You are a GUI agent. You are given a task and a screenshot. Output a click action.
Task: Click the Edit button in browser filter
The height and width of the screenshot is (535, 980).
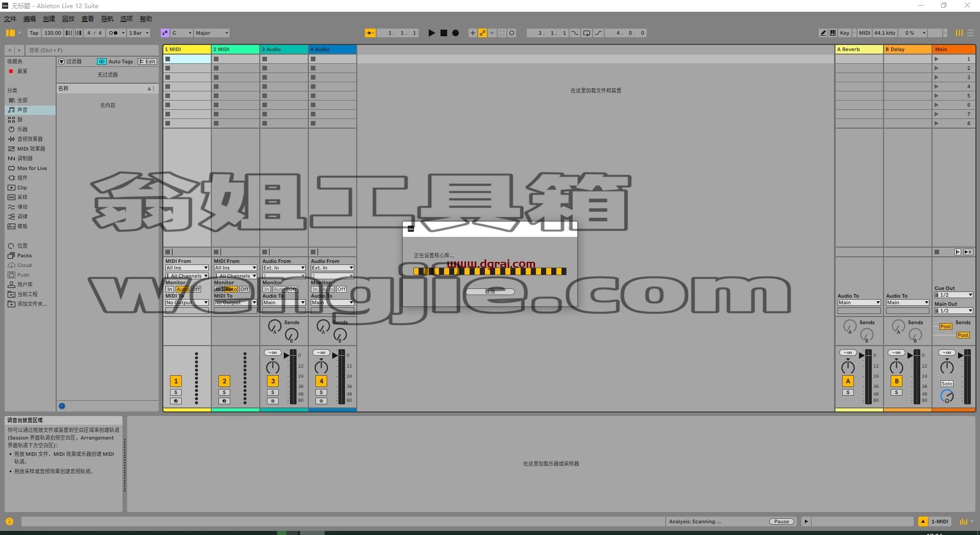(x=148, y=61)
